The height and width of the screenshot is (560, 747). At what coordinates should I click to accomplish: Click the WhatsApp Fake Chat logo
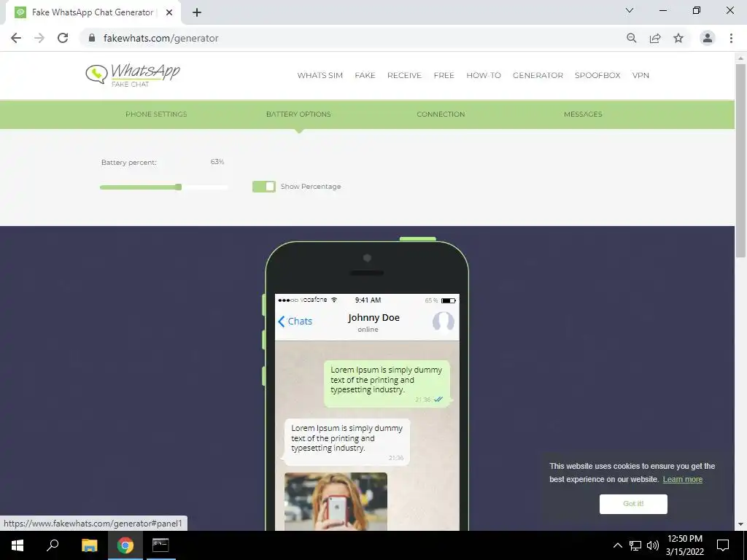click(133, 75)
